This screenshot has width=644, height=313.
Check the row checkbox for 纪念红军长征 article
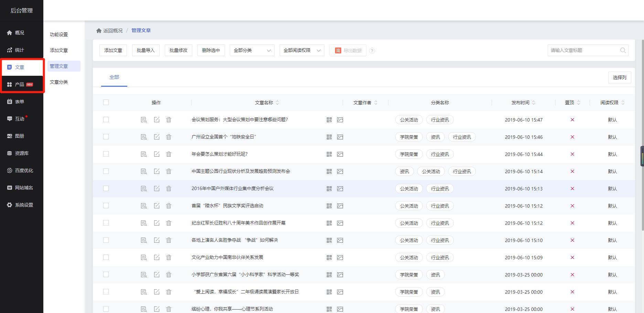106,223
